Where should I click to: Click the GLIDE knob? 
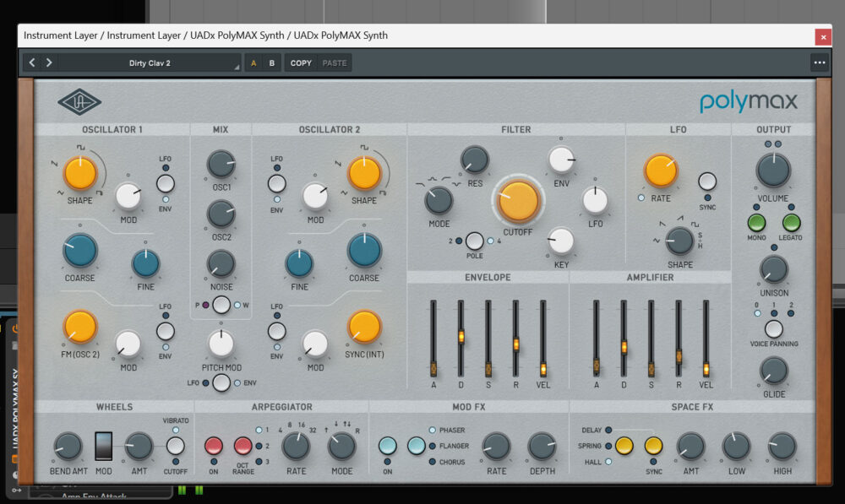pyautogui.click(x=773, y=371)
